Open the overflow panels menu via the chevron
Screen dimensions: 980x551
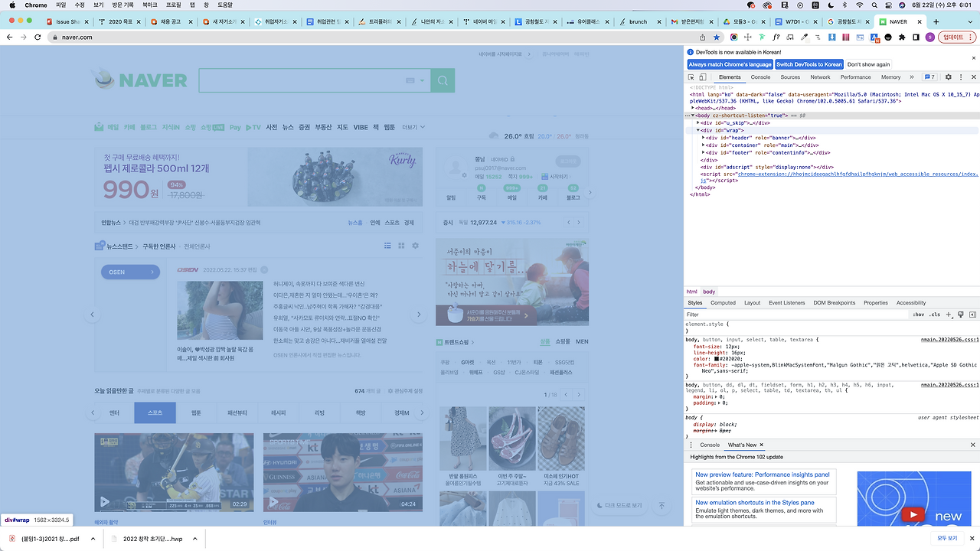click(911, 77)
